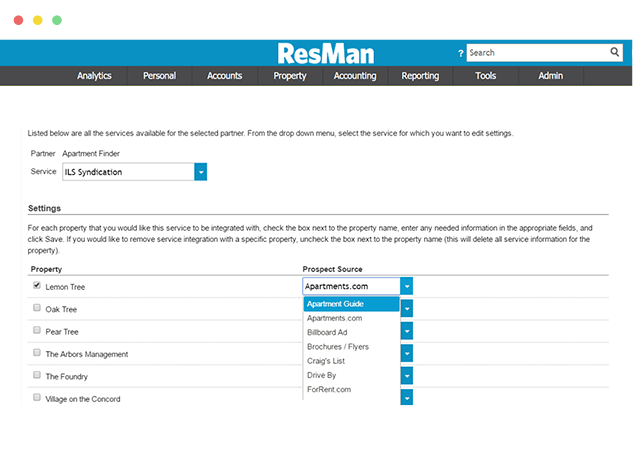
Task: Check the Oak Tree property checkbox
Action: (x=37, y=308)
